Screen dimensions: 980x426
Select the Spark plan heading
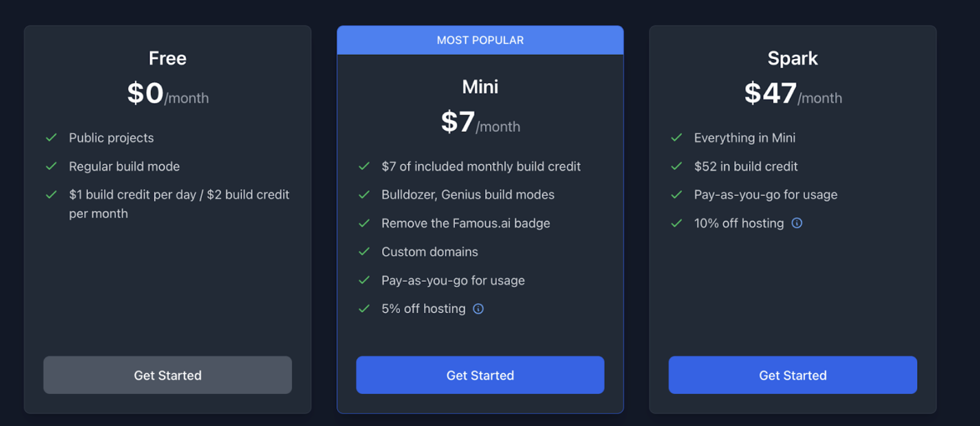click(793, 58)
